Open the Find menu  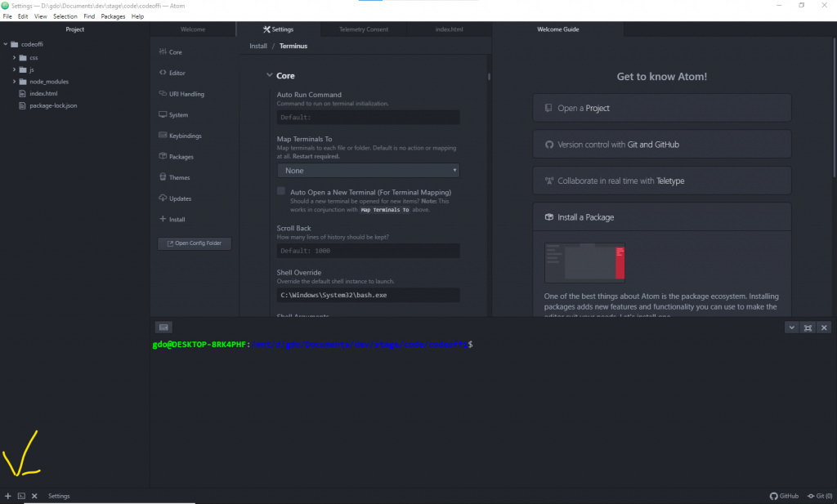(89, 16)
